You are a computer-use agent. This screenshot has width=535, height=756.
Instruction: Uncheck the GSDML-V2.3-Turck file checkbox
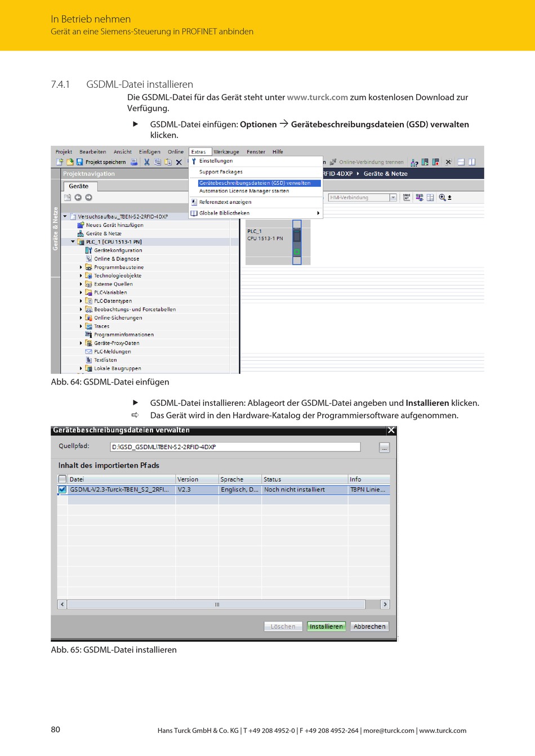click(63, 490)
